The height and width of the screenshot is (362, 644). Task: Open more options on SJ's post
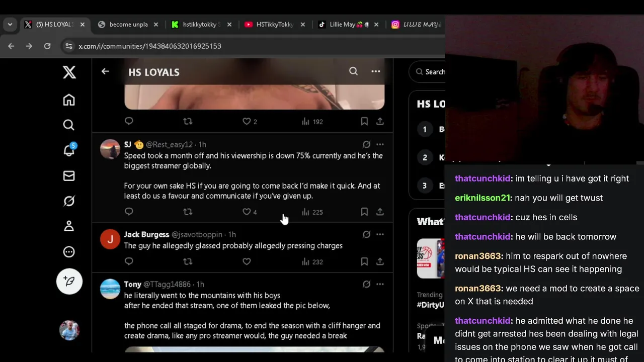[380, 144]
